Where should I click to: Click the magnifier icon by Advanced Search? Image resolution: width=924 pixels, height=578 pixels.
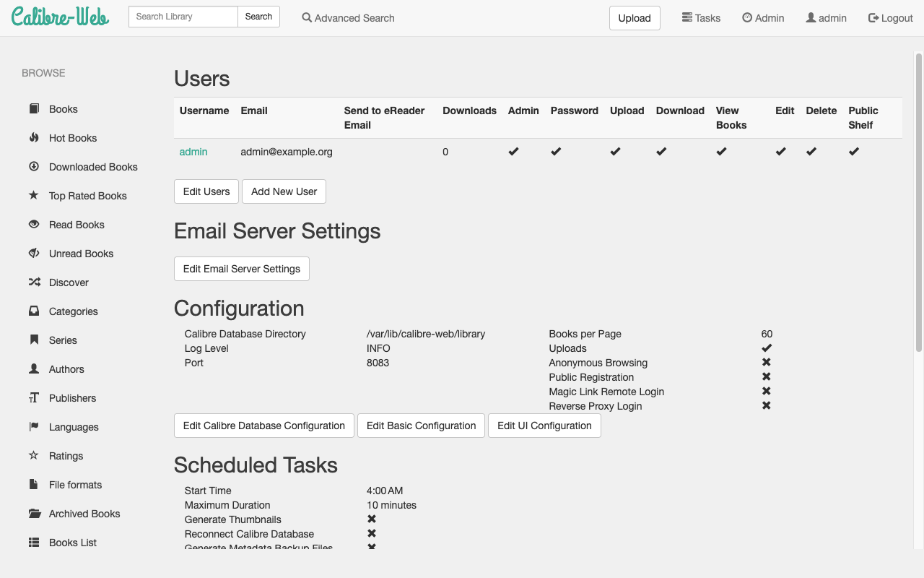307,17
